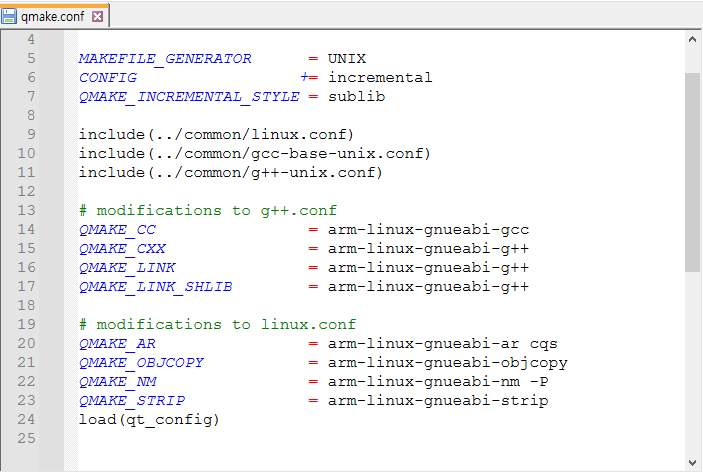Click the scroll up arrow
Screen dimensions: 703x473
(x=692, y=39)
